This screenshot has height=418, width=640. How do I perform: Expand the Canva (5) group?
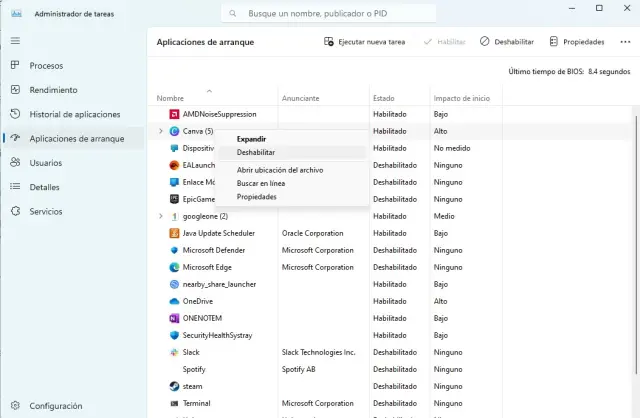click(x=161, y=131)
